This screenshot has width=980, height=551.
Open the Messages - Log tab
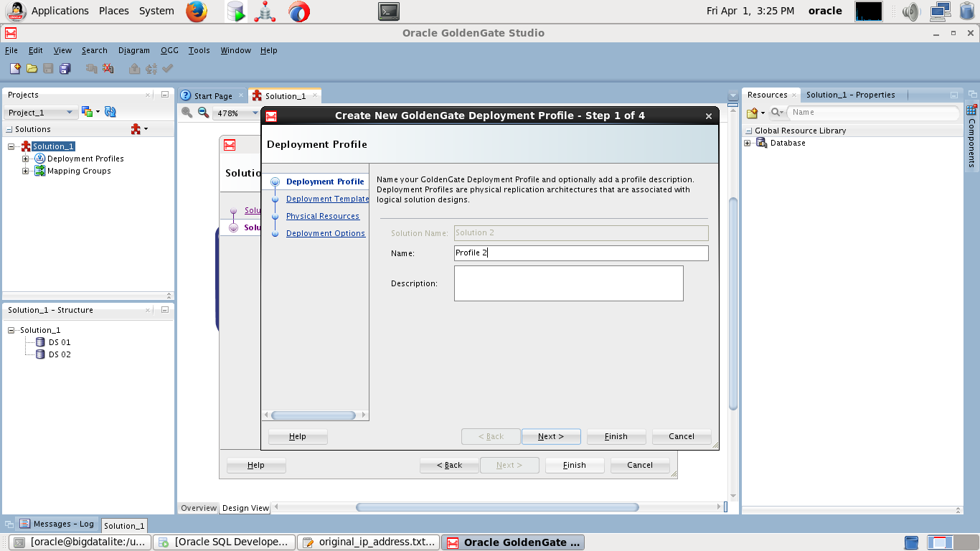57,524
